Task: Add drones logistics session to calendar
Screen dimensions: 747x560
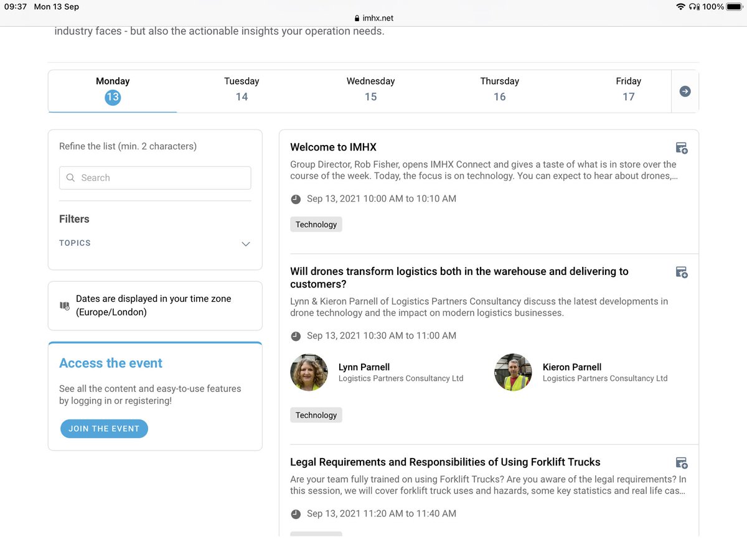Action: 682,273
